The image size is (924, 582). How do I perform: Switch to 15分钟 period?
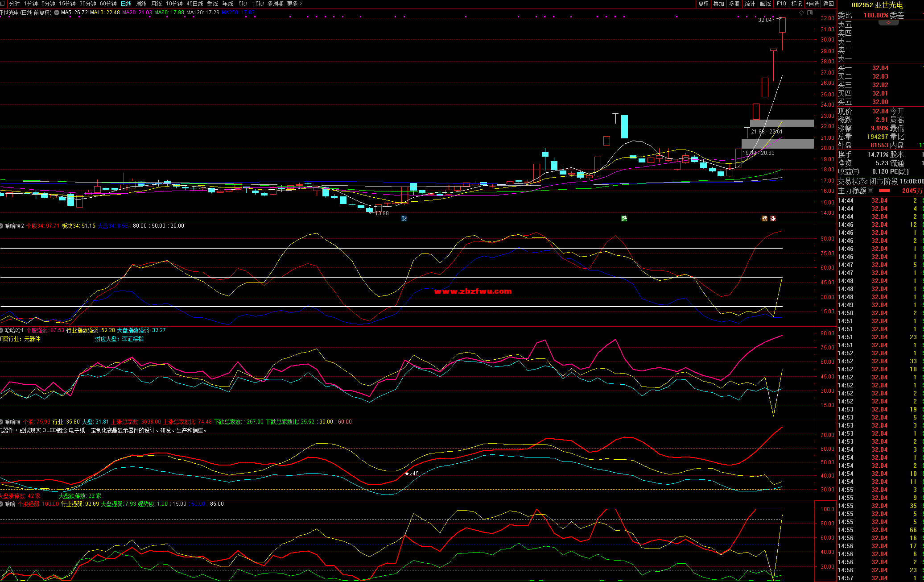point(67,4)
